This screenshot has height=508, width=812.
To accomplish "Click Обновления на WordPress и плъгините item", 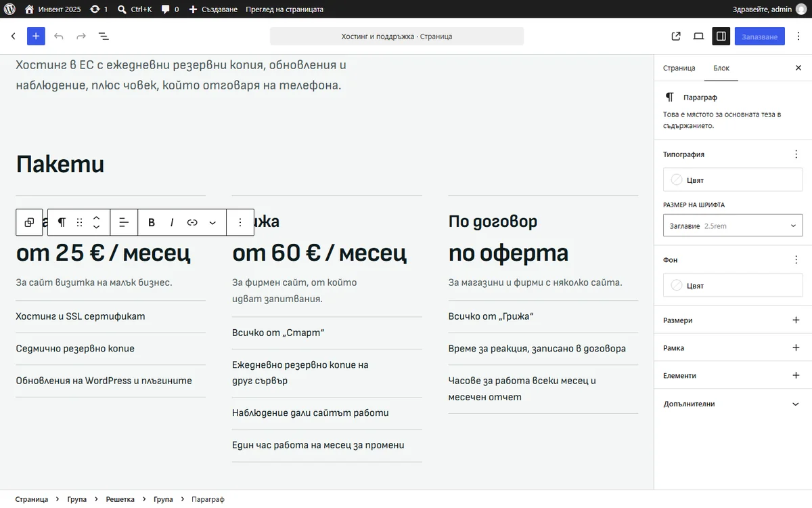I will pos(104,381).
